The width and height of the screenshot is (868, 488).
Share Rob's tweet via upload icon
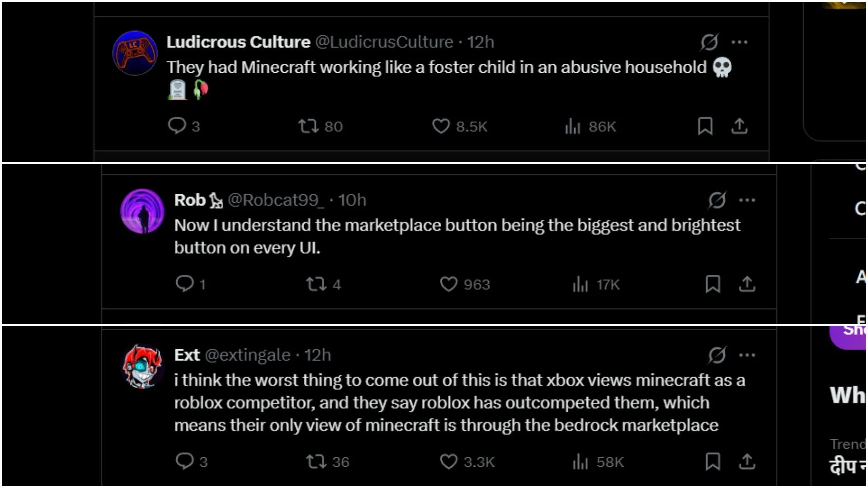tap(747, 284)
